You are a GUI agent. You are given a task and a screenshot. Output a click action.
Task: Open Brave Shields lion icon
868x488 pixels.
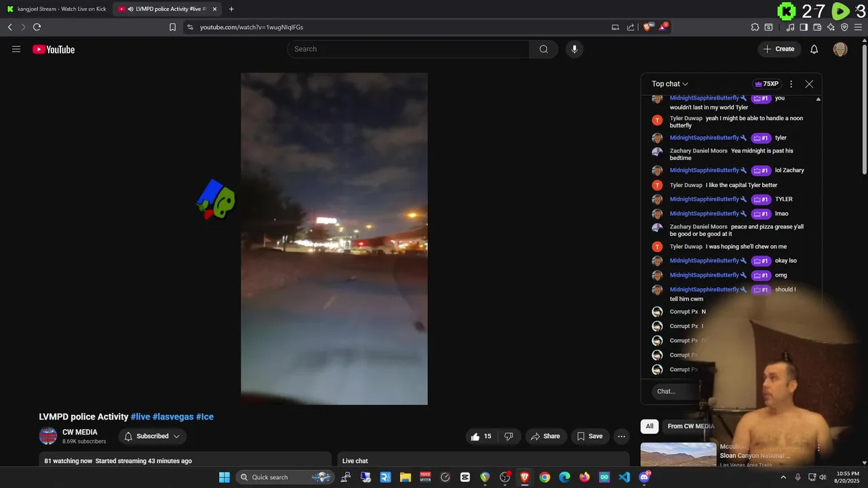(648, 27)
